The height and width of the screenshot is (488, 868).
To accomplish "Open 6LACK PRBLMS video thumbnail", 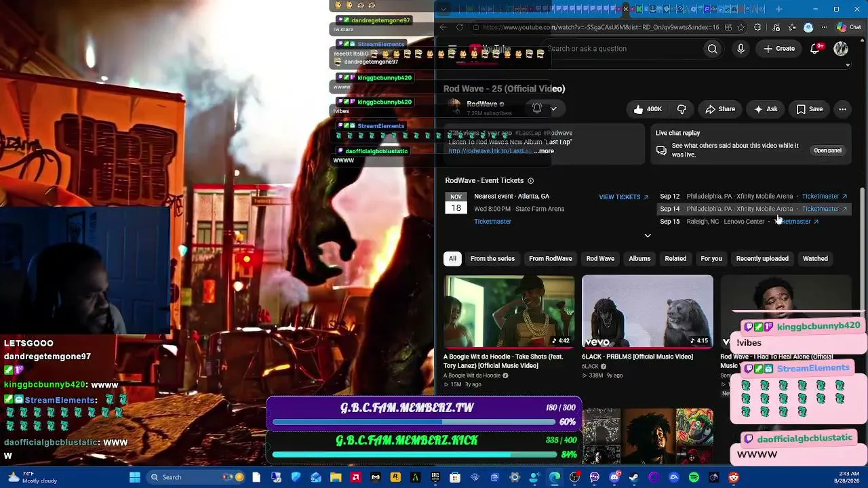I will (x=648, y=311).
